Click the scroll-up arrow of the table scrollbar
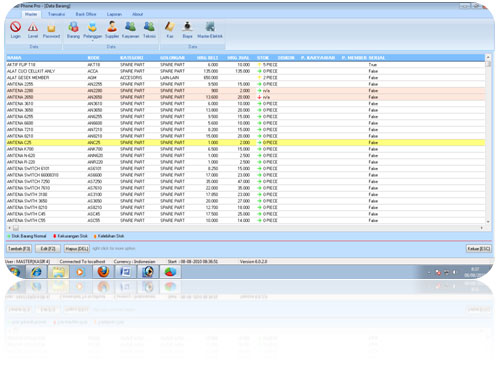 tap(488, 57)
